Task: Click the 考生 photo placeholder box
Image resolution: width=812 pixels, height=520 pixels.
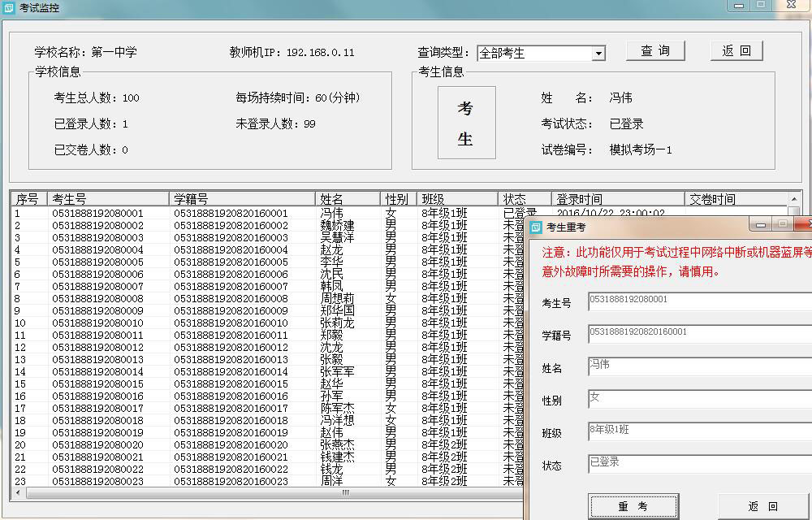Action: click(466, 123)
